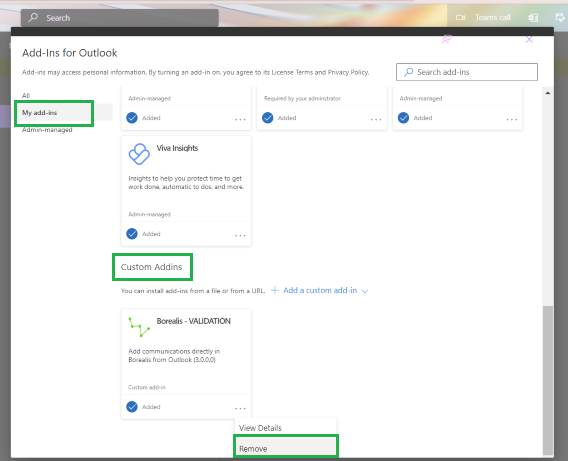Click the vertical scrollbar thumb in add-ins list

pyautogui.click(x=548, y=380)
